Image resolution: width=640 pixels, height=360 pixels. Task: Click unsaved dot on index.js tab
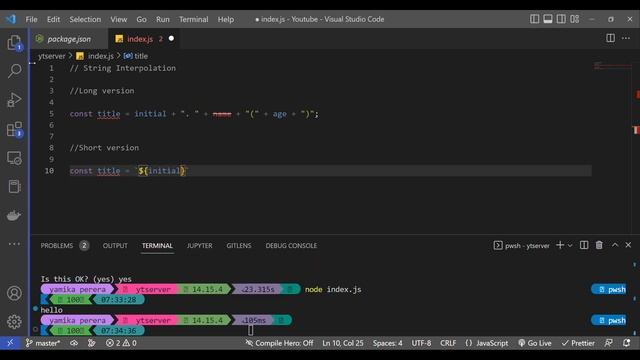(x=171, y=38)
